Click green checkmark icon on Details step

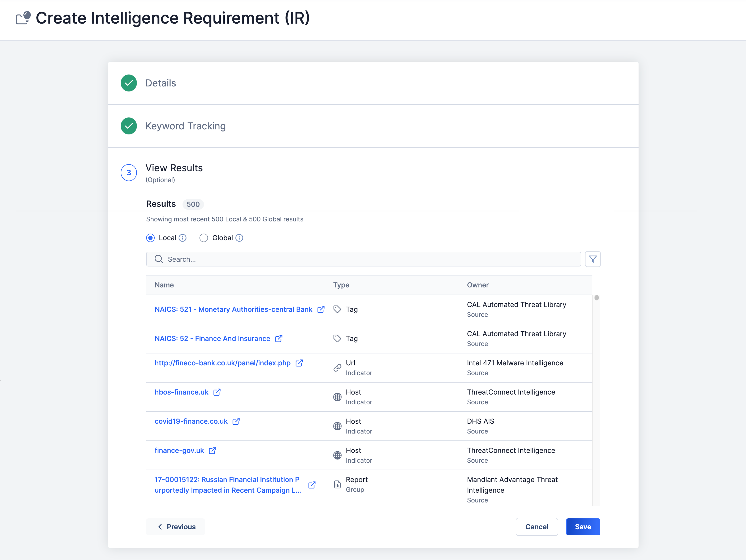[128, 83]
